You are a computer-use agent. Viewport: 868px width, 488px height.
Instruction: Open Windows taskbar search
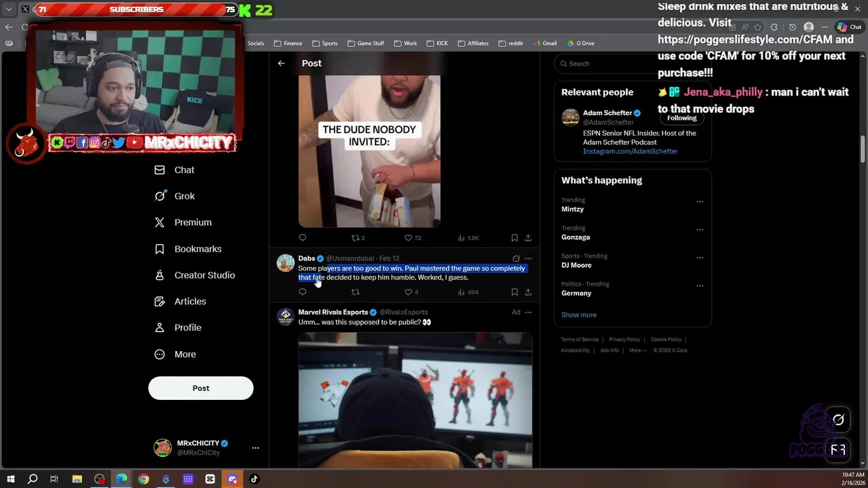point(32,479)
